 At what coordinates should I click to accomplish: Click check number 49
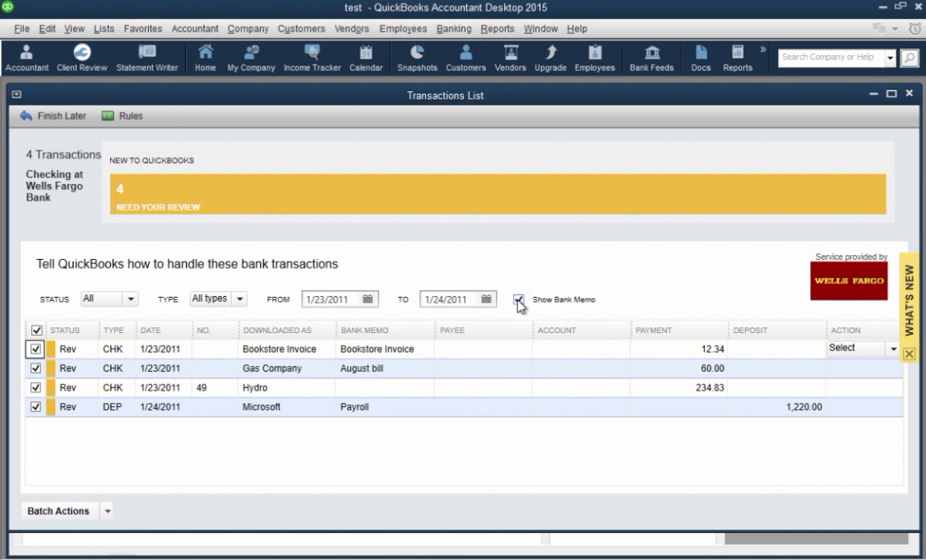pos(201,387)
